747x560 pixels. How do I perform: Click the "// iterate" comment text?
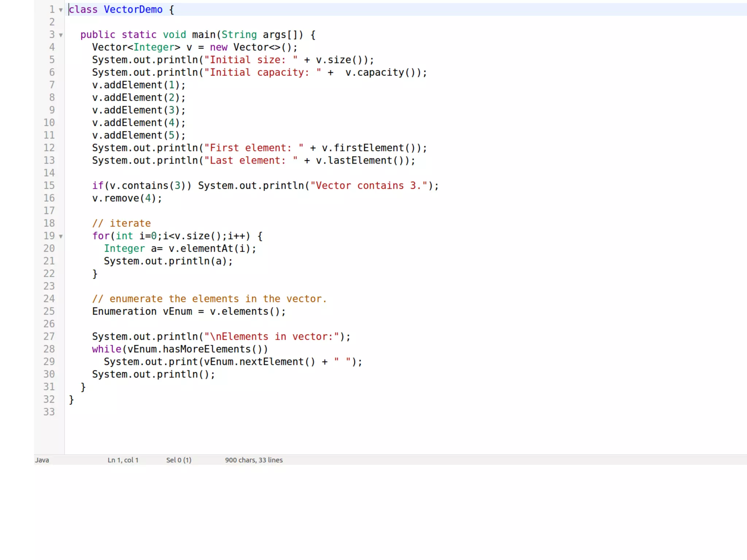(x=121, y=223)
